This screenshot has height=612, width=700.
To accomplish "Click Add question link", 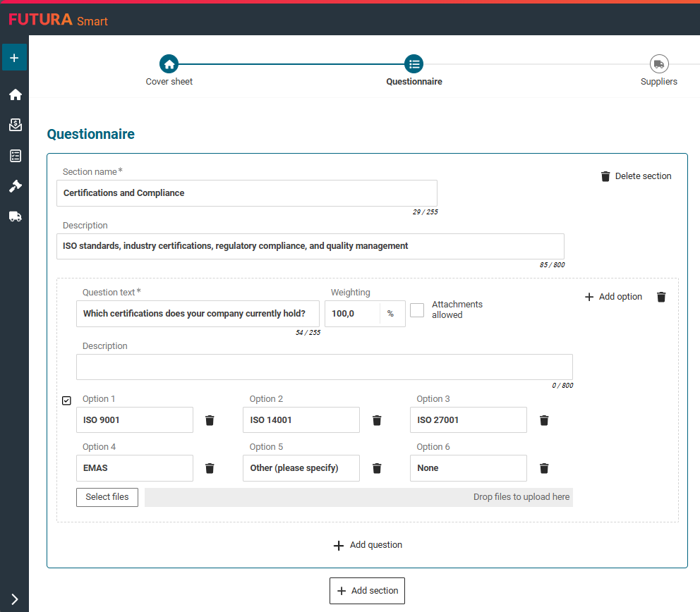I will (x=368, y=545).
